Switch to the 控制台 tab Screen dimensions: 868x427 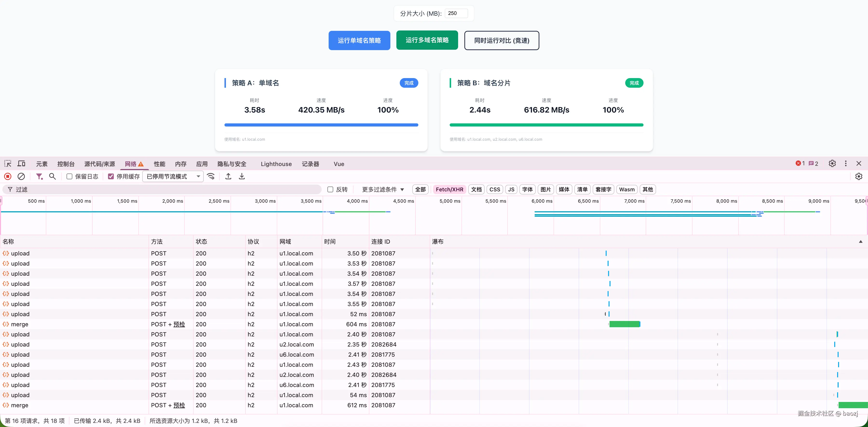point(66,164)
